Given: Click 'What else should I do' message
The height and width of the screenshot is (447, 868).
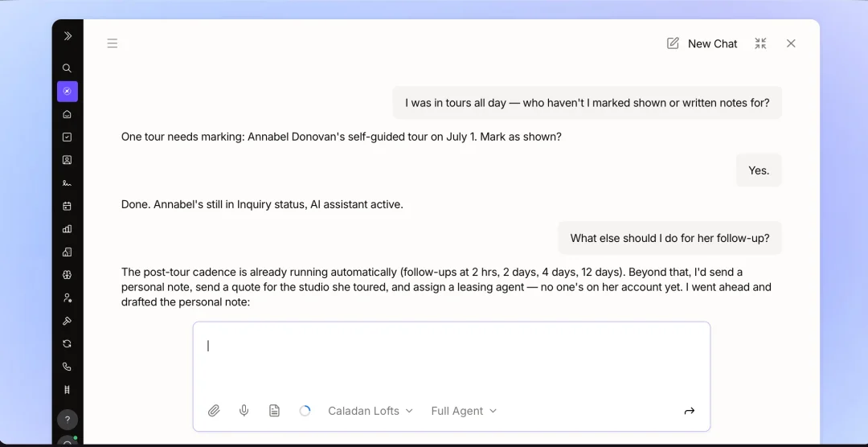Looking at the screenshot, I should tap(669, 238).
